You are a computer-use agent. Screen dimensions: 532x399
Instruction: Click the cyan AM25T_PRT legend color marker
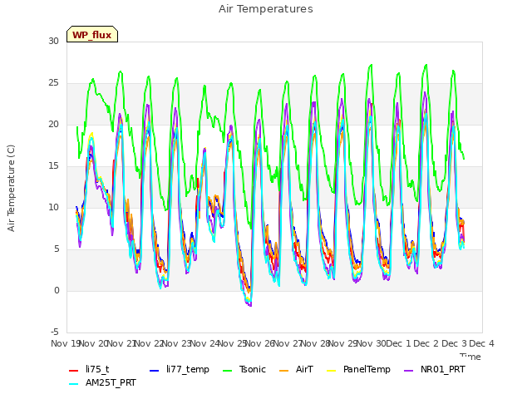click(x=74, y=384)
